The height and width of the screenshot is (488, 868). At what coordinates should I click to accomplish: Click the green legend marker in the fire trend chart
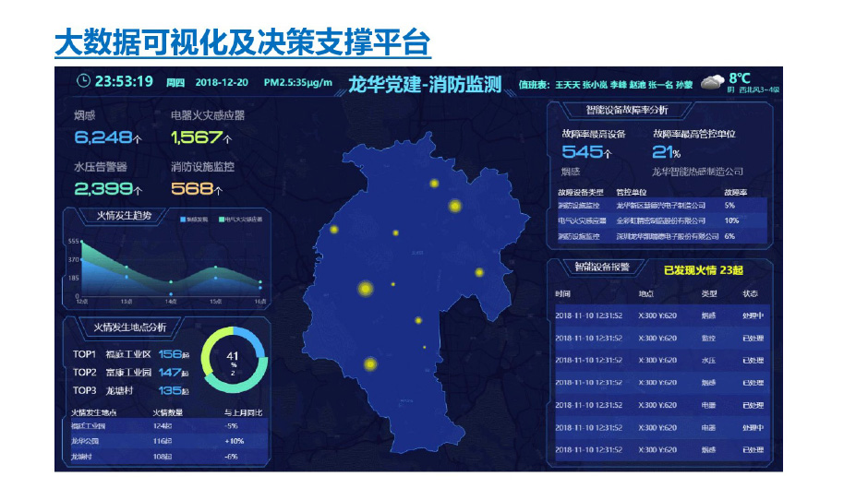point(222,220)
